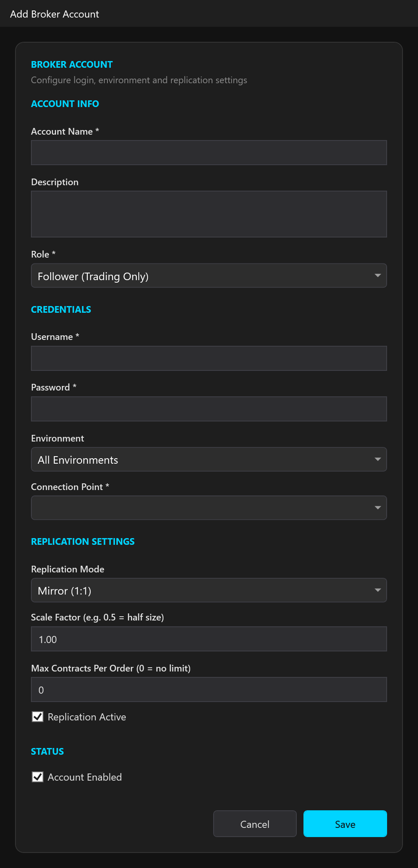This screenshot has height=868, width=418.
Task: Click the 'ACCOUNT INFO' section heading
Action: point(65,104)
